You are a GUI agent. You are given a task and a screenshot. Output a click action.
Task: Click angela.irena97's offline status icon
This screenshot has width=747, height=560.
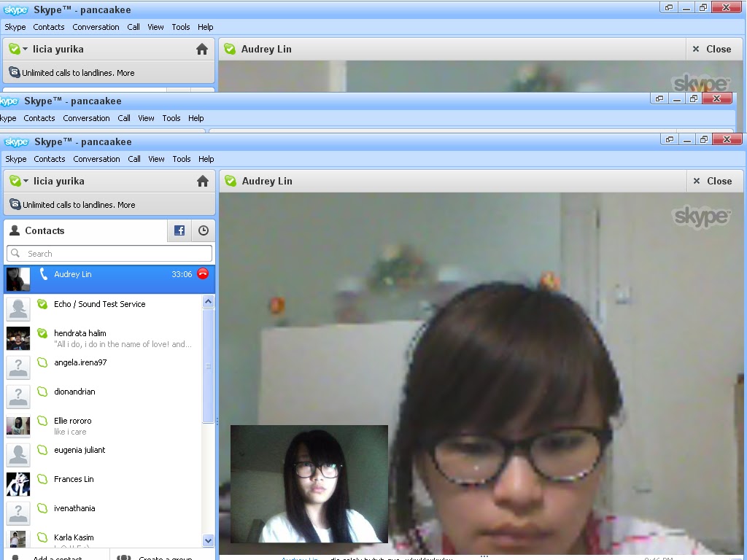(42, 362)
